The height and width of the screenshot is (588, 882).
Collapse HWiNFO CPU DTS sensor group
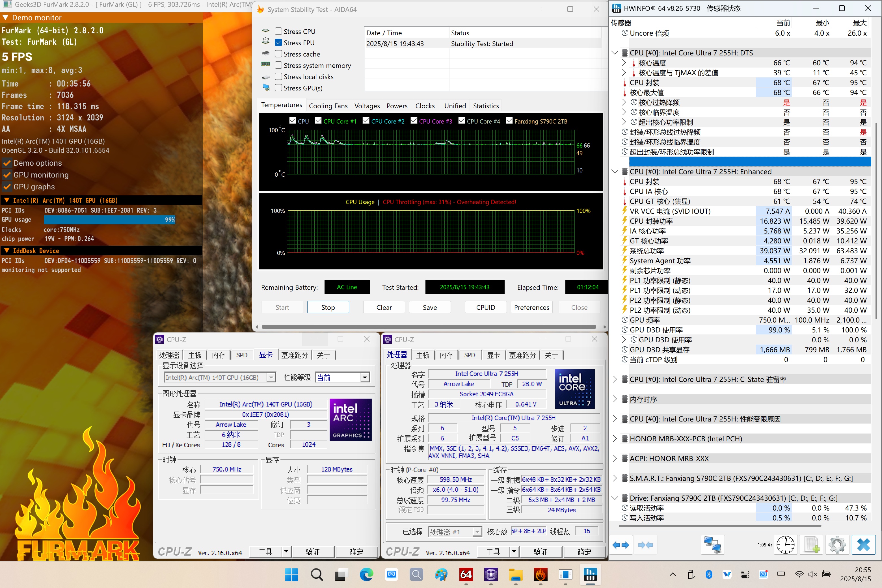[615, 53]
